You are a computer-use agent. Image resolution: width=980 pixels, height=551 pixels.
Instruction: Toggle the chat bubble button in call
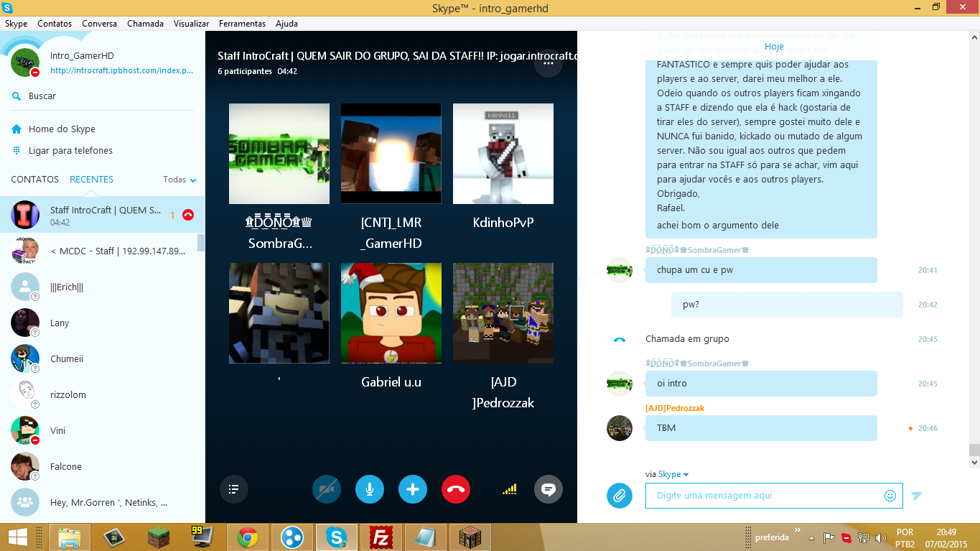(549, 489)
